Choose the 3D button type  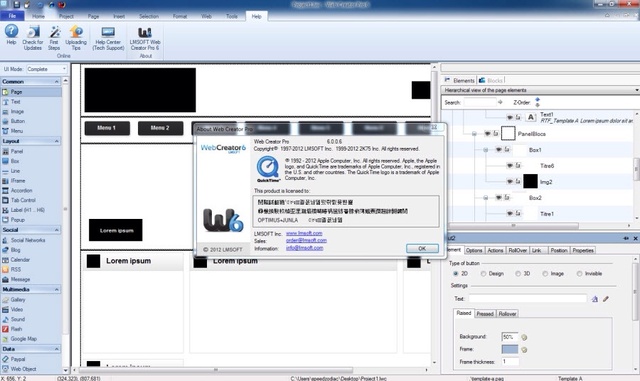(x=518, y=274)
